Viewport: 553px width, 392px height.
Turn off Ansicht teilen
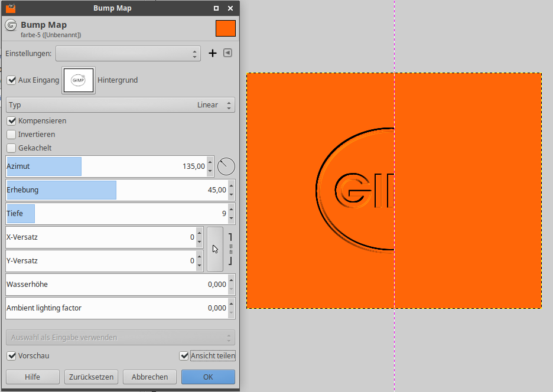coord(184,355)
